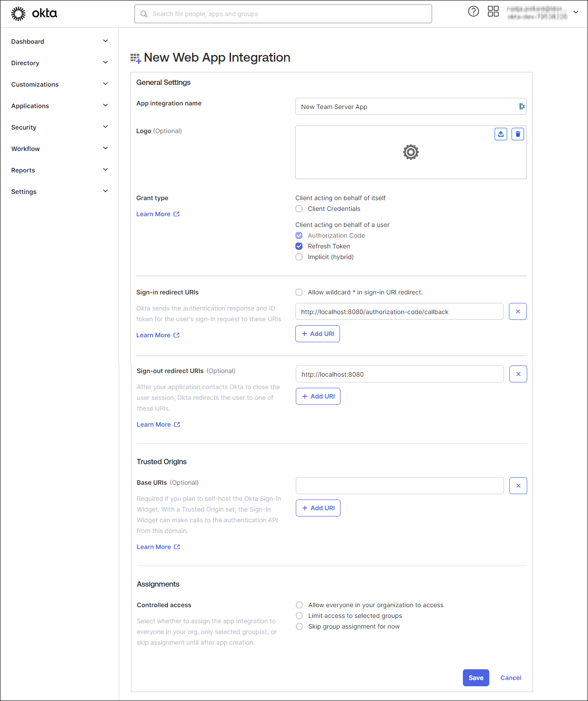
Task: Focus the search people, apps and groups box
Action: click(283, 14)
